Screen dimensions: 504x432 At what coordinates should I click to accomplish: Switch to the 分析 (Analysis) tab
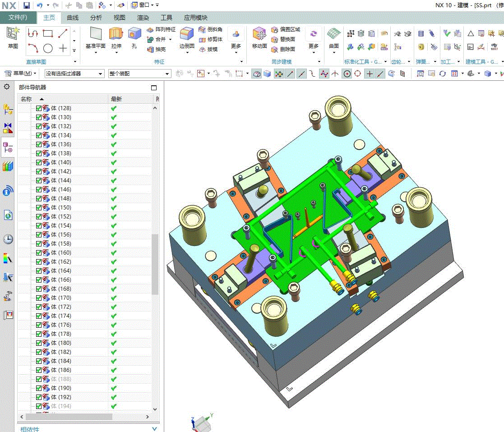[96, 18]
